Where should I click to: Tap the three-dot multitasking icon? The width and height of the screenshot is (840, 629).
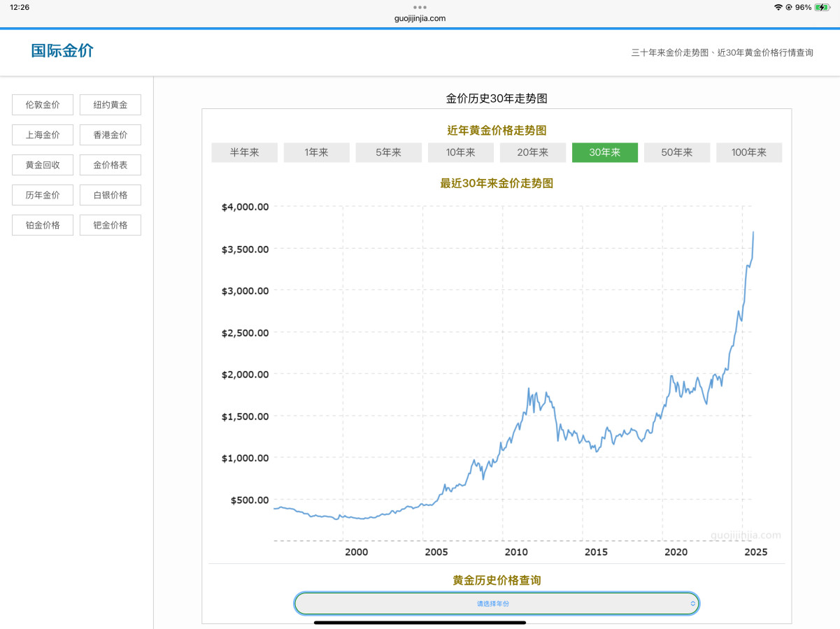[x=420, y=7]
